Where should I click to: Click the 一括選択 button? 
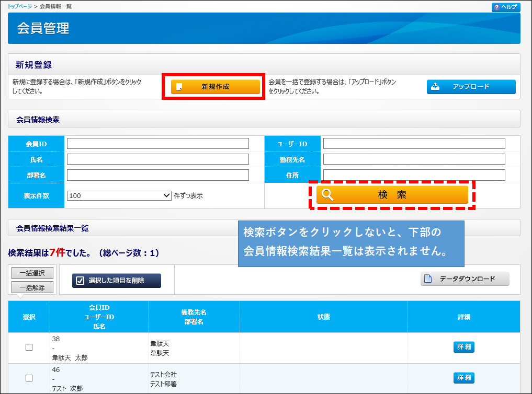32,273
